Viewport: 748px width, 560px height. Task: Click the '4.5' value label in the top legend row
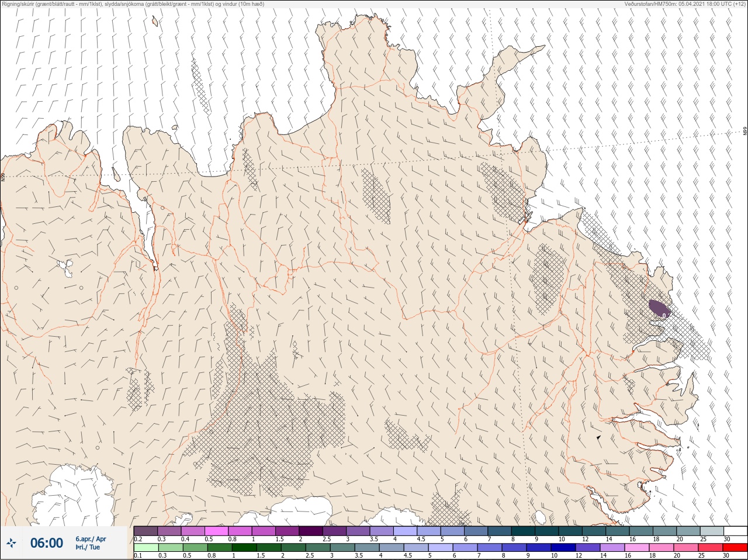(x=421, y=539)
